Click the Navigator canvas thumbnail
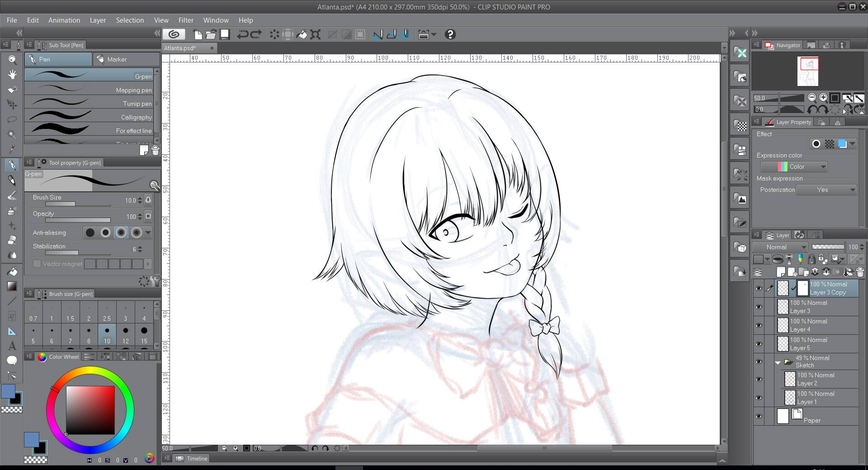 [809, 71]
